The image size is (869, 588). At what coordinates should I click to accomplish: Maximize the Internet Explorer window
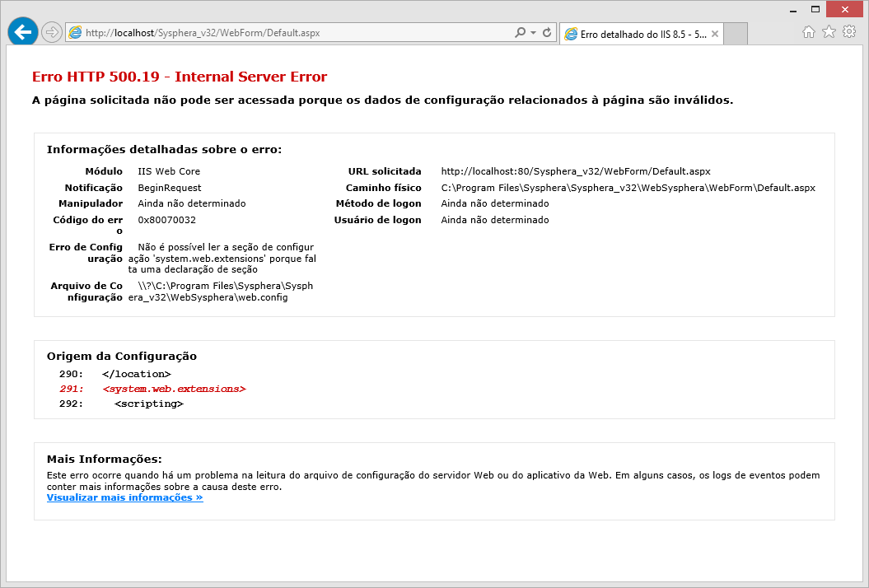(x=815, y=10)
